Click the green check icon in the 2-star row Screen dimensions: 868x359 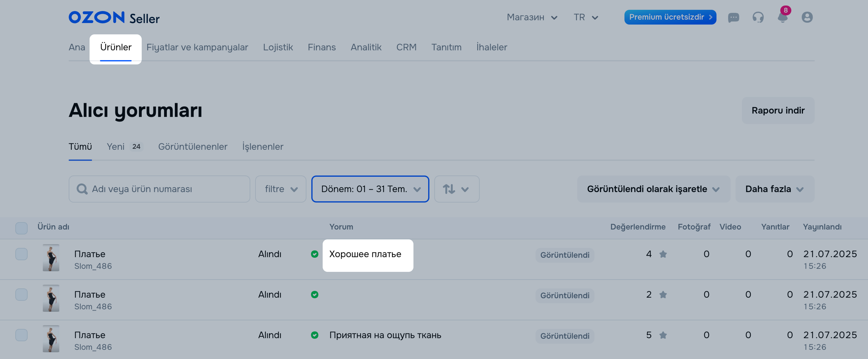pyautogui.click(x=314, y=294)
